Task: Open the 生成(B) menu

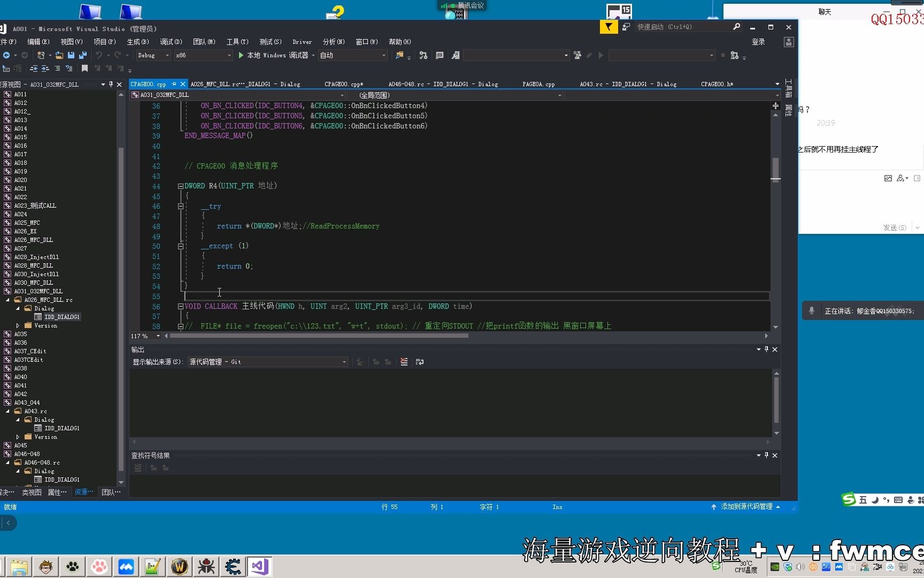Action: [x=138, y=42]
